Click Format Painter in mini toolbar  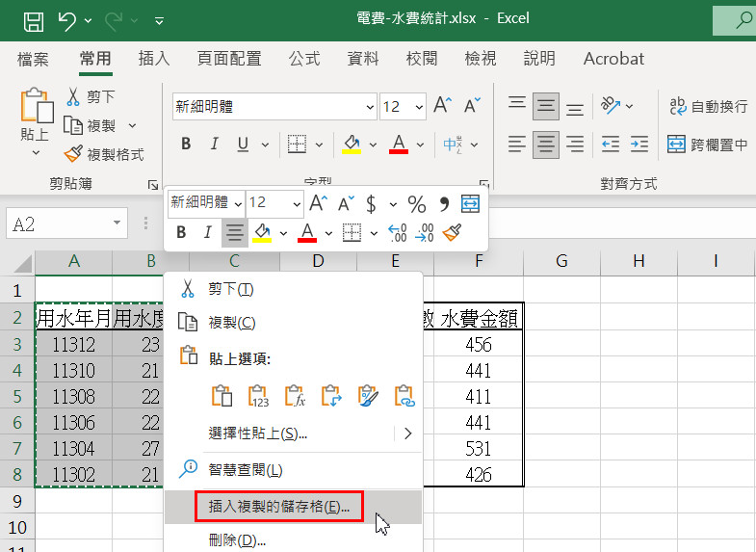pos(453,232)
